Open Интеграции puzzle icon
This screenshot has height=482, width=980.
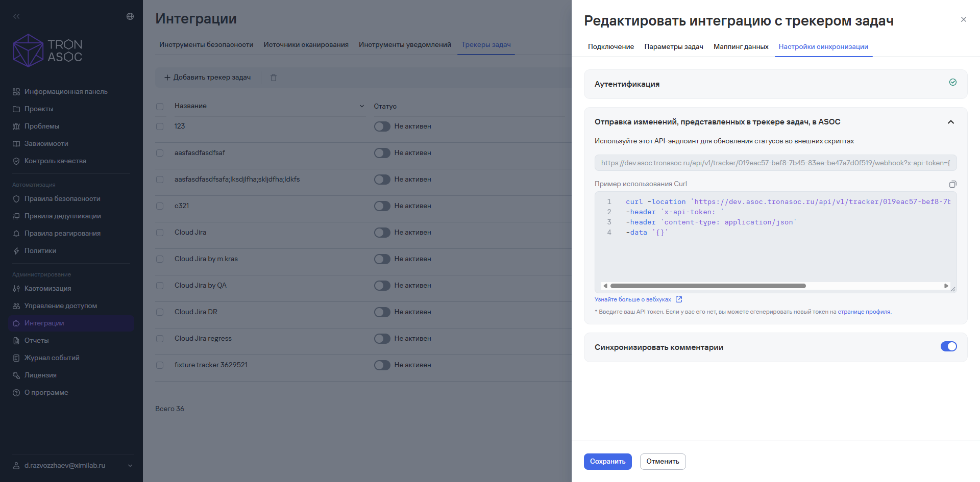click(16, 323)
